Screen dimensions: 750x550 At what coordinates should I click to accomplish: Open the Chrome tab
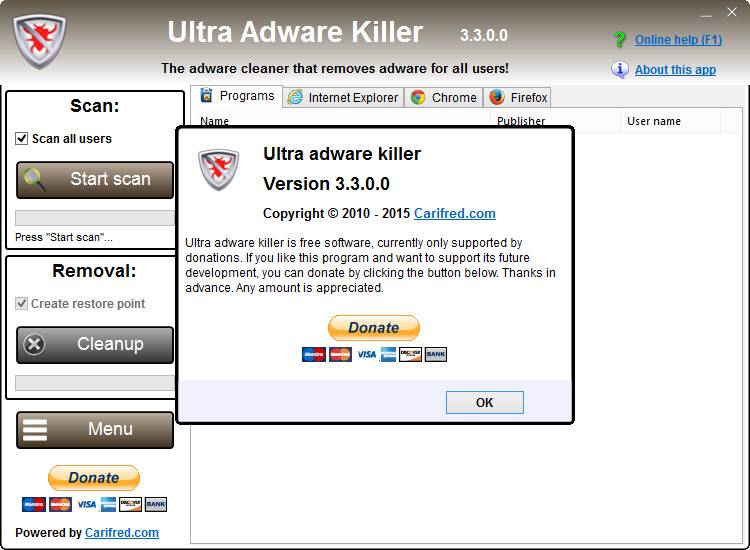[443, 98]
